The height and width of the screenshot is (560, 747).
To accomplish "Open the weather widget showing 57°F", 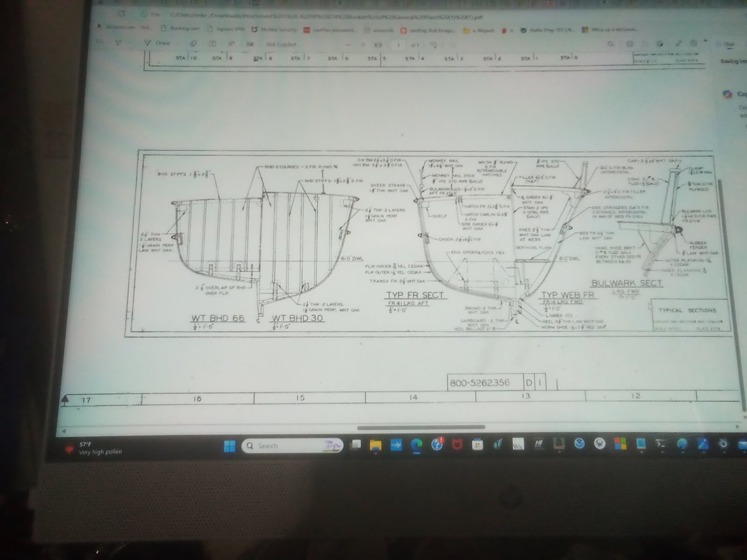I will [x=95, y=448].
